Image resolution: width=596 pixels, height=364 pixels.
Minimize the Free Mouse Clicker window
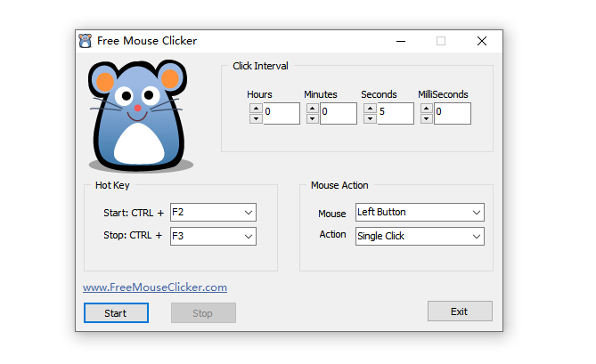click(x=401, y=41)
